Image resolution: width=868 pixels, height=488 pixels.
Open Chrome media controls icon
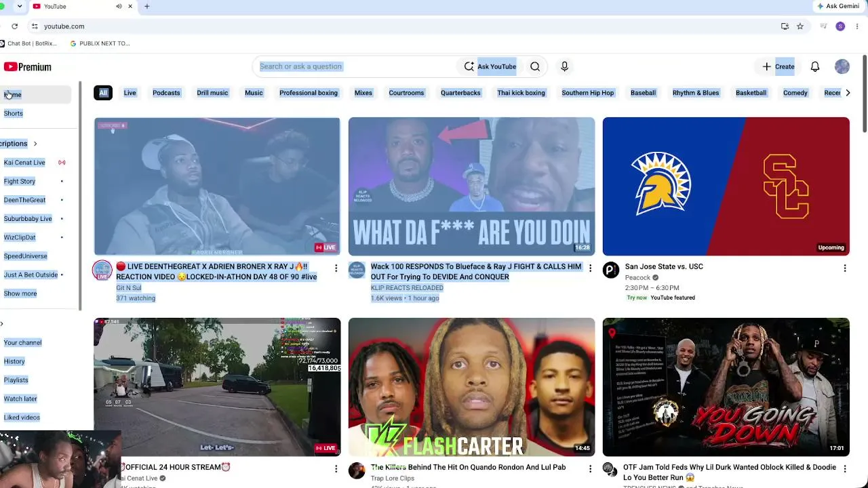point(823,26)
